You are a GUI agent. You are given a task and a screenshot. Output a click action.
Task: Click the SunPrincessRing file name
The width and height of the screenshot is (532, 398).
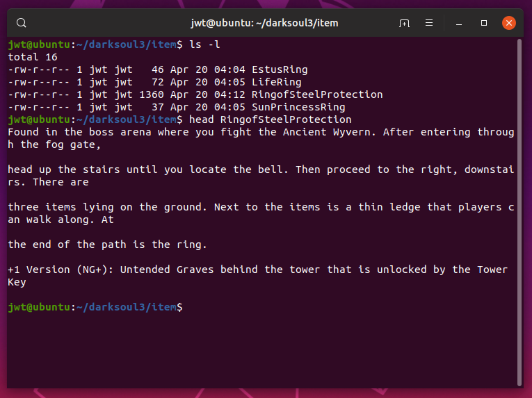tap(298, 107)
